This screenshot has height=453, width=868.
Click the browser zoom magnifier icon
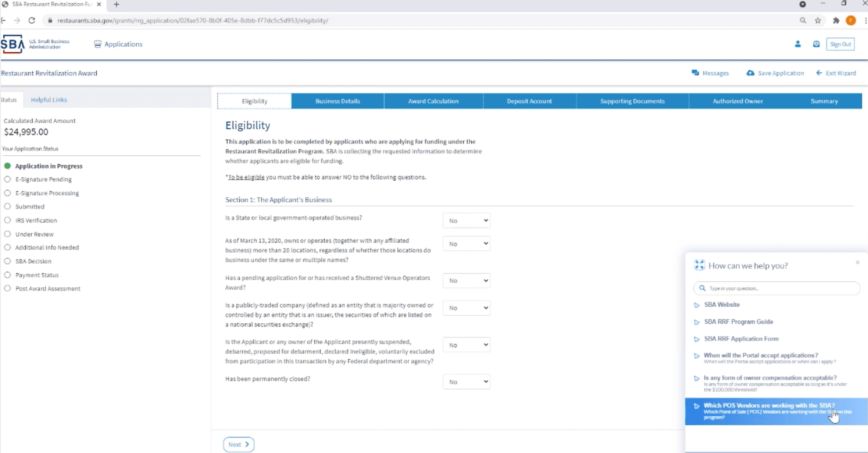coord(803,20)
